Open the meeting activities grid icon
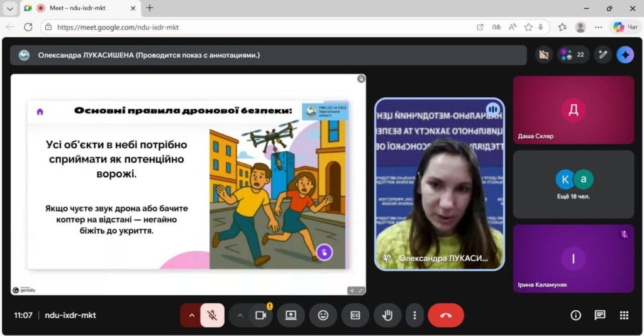Image resolution: width=644 pixels, height=336 pixels. [x=624, y=315]
